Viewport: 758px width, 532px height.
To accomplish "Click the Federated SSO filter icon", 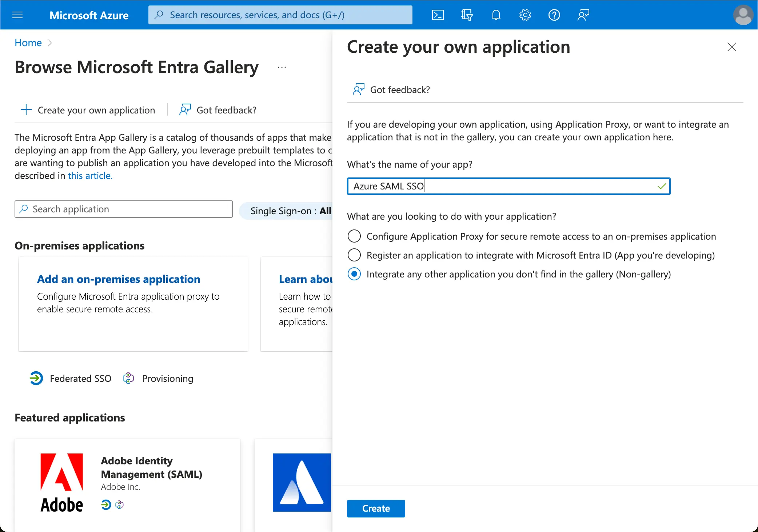I will pos(36,378).
